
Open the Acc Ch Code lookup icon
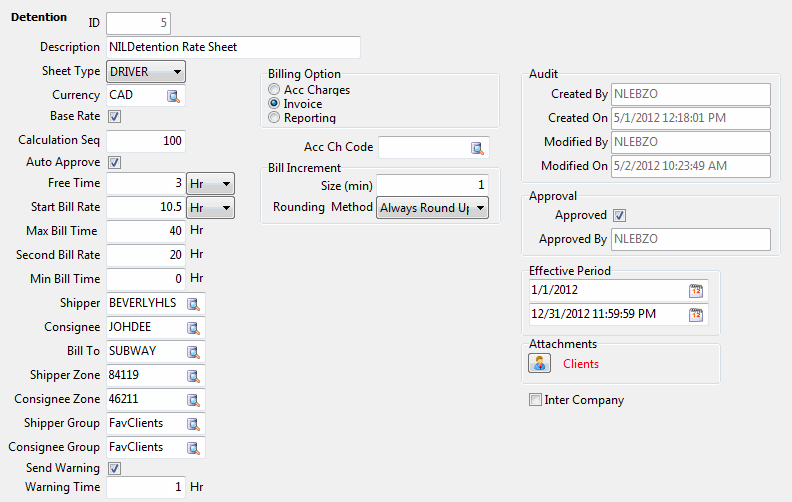coord(477,148)
